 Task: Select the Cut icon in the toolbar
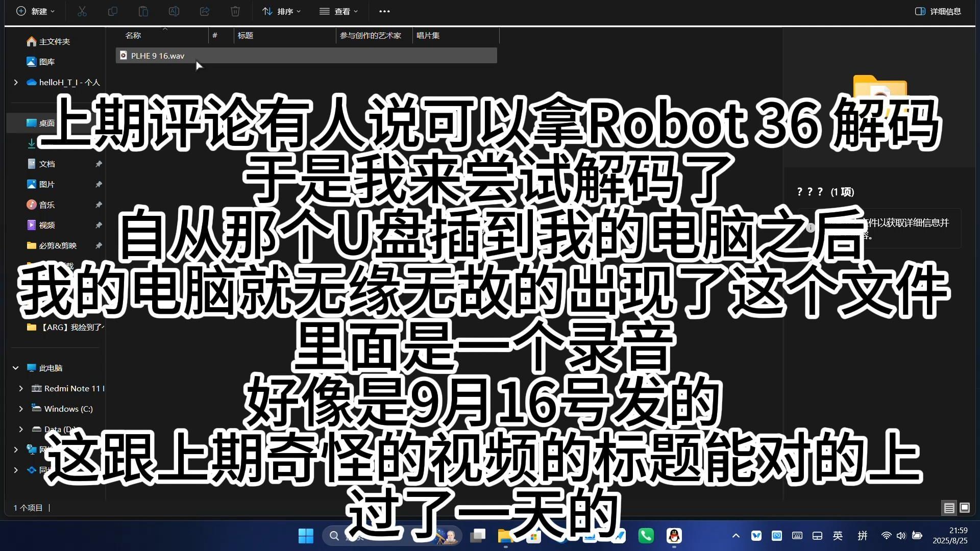(82, 11)
